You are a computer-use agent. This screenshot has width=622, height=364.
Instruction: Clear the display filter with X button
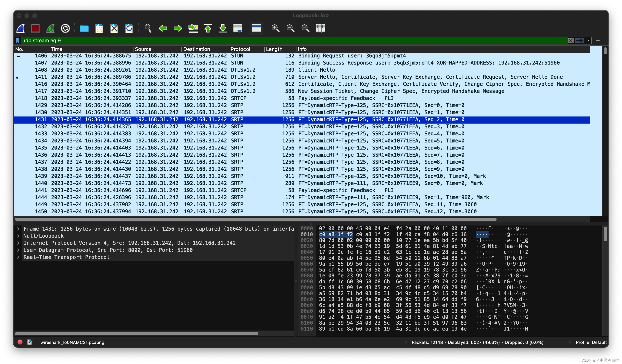[570, 41]
